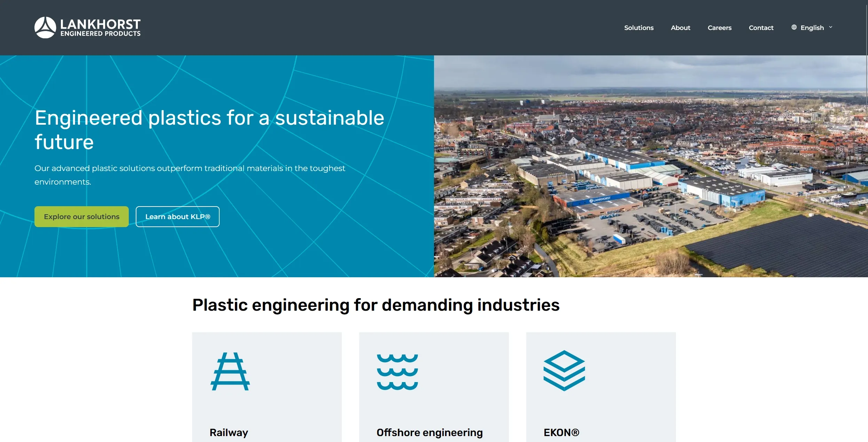Click the Lankhorst Engineered Products logo
The width and height of the screenshot is (868, 442).
[x=87, y=28]
